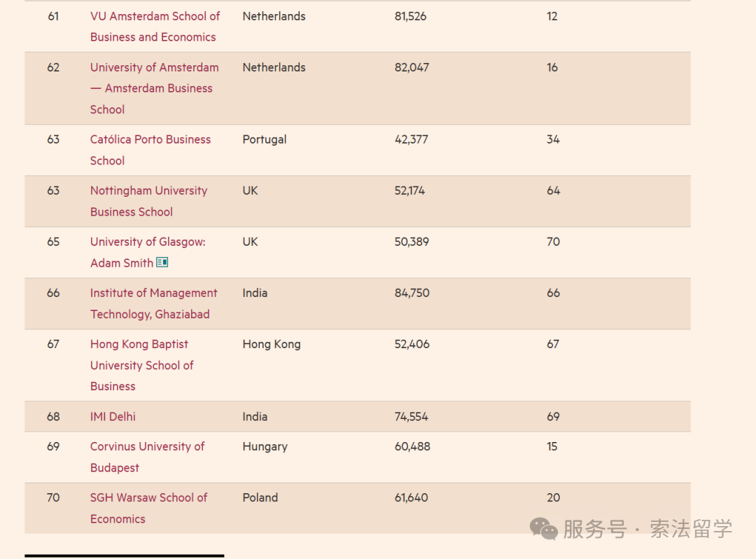Viewport: 756px width, 559px height.
Task: Select last-column 67 in Hong Kong row
Action: click(553, 344)
